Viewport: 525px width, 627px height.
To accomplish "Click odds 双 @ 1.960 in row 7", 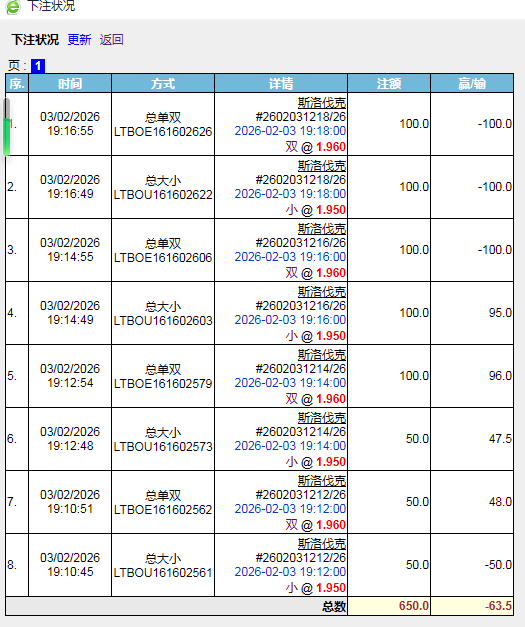I will click(x=315, y=525).
